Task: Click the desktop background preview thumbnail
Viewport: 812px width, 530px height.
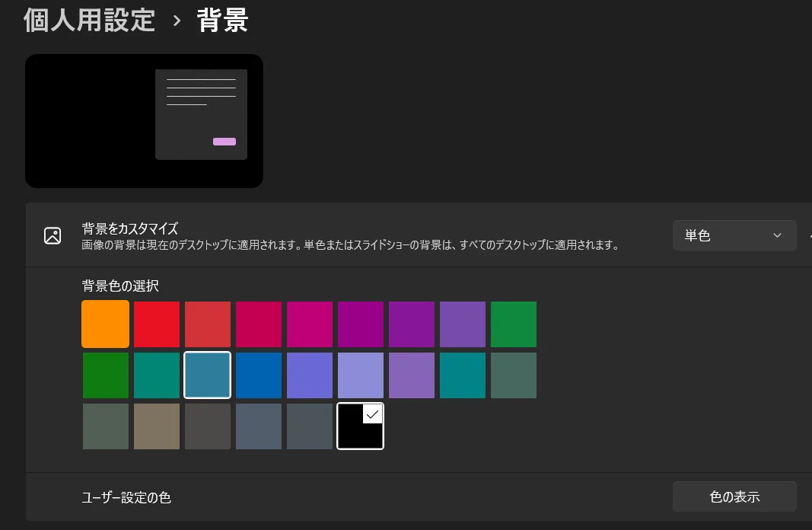Action: pyautogui.click(x=144, y=121)
